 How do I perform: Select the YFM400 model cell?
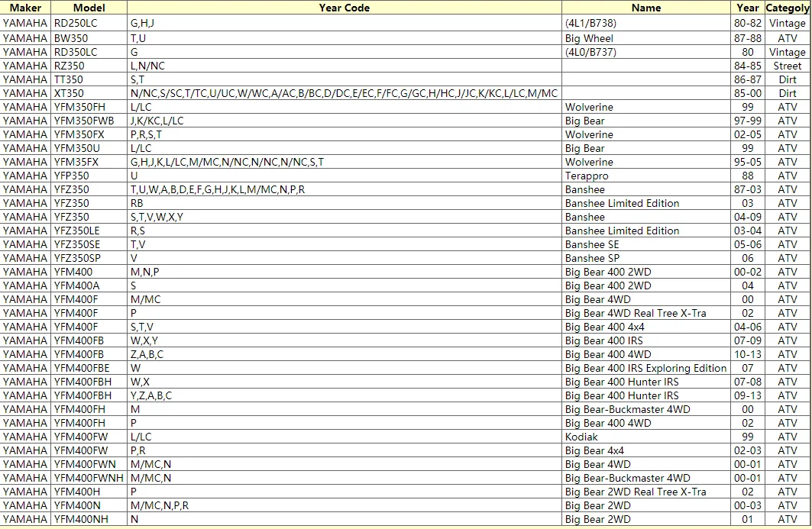click(x=89, y=272)
